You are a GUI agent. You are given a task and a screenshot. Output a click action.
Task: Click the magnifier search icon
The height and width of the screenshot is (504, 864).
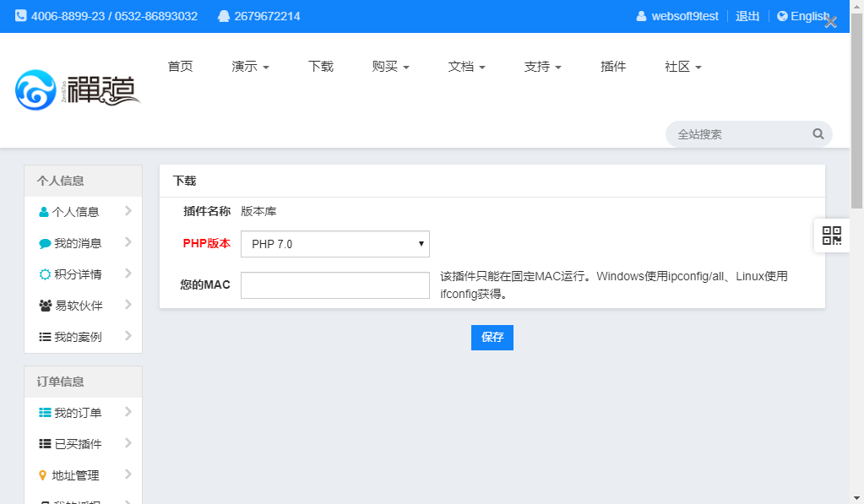click(x=818, y=134)
